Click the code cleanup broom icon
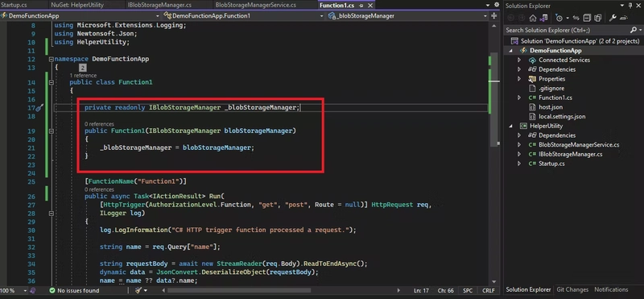644x299 pixels. (x=138, y=290)
